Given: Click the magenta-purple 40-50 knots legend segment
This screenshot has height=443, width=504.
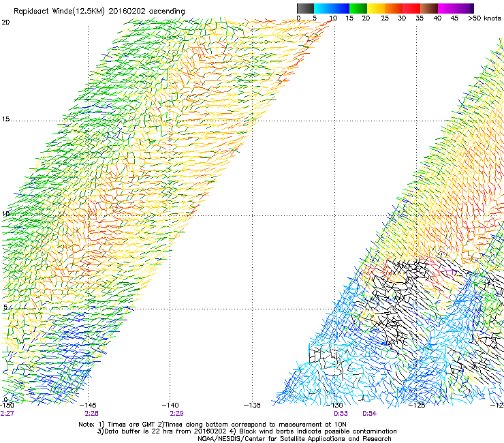Looking at the screenshot, I should (456, 8).
